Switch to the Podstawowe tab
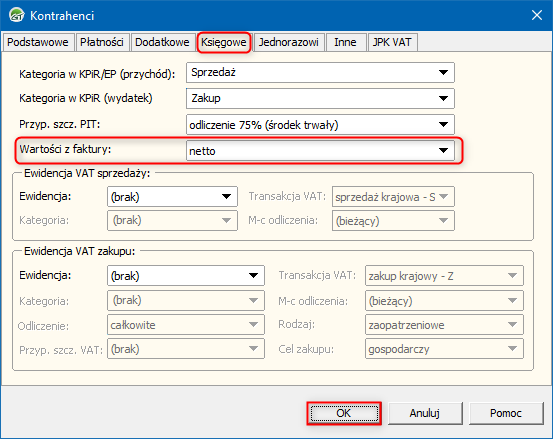The height and width of the screenshot is (439, 553). [x=38, y=42]
